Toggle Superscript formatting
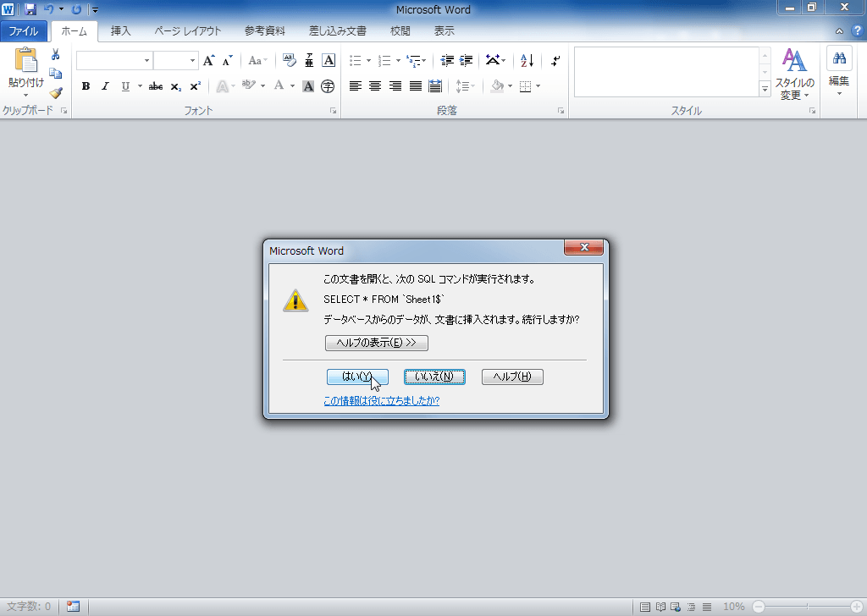 coord(196,86)
